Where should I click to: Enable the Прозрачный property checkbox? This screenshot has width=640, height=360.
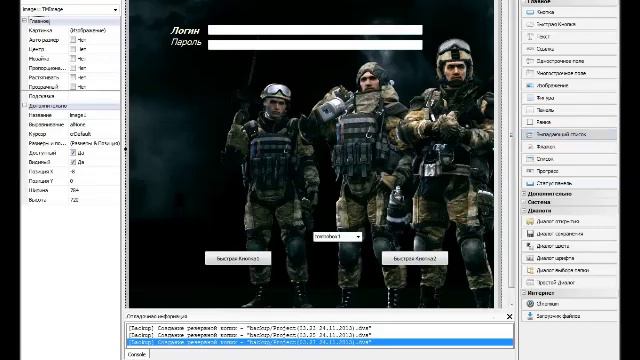[73, 87]
